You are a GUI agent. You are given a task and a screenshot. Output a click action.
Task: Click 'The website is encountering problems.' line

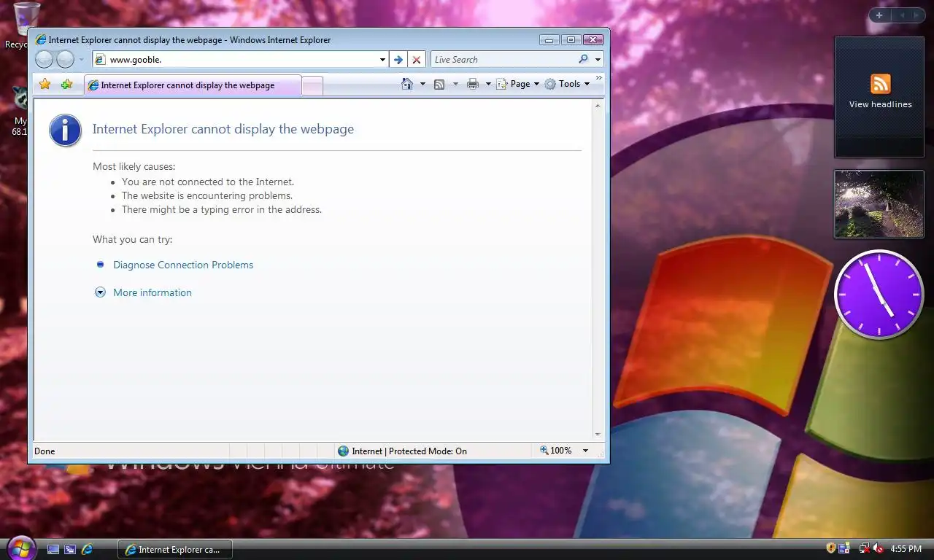(x=207, y=195)
